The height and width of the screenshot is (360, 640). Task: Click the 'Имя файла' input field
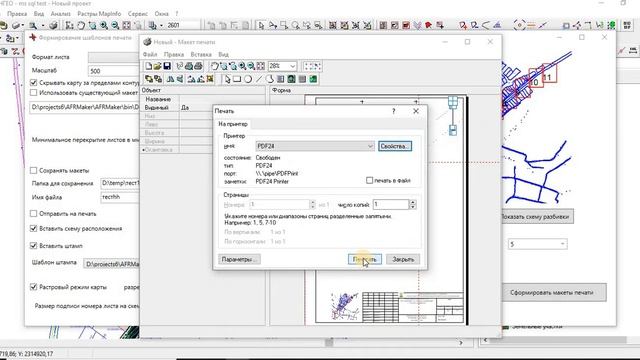pos(120,197)
